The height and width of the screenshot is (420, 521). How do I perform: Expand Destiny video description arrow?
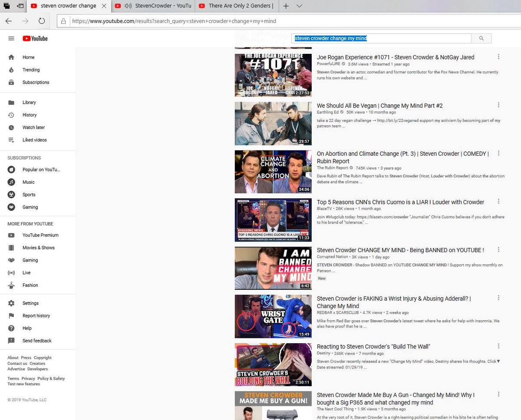click(x=498, y=361)
